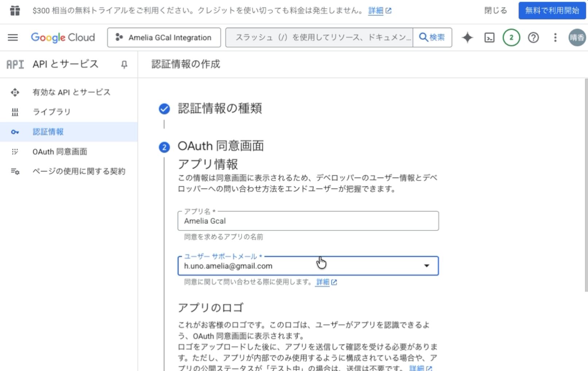Image resolution: width=588 pixels, height=371 pixels.
Task: Open notifications badge showing 2
Action: point(511,38)
